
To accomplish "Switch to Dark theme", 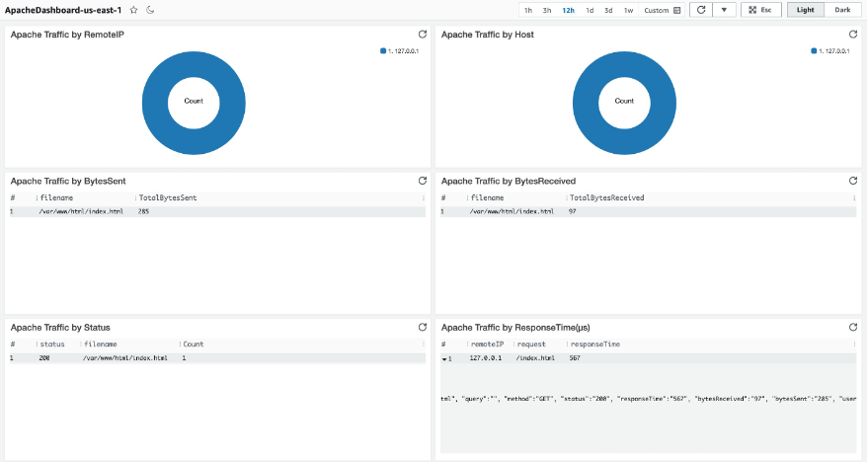I will [842, 10].
